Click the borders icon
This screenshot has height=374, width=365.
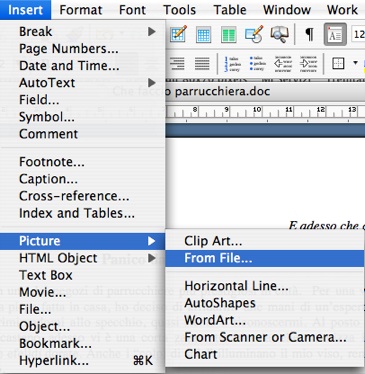tap(338, 63)
